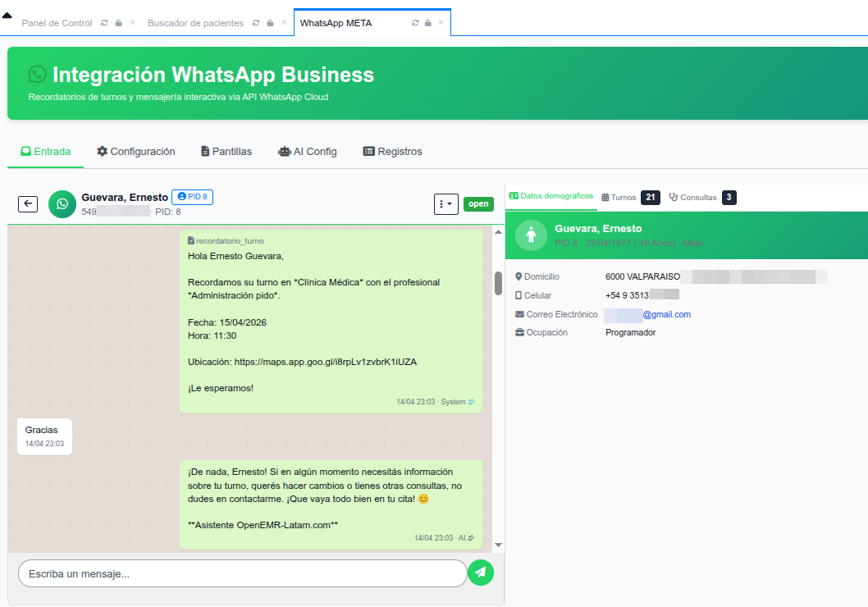Click the "14/04 23:03 · System" timestamp
This screenshot has width=868, height=607.
pos(431,402)
